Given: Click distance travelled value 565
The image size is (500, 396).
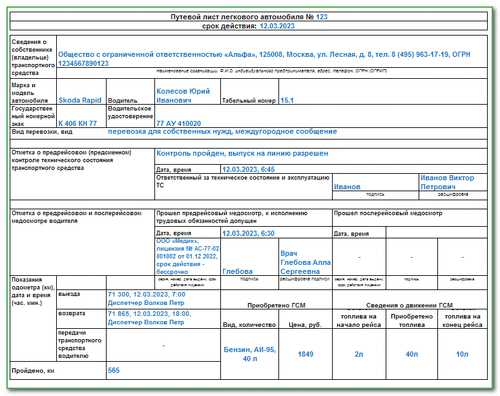Looking at the screenshot, I should click(x=114, y=370).
